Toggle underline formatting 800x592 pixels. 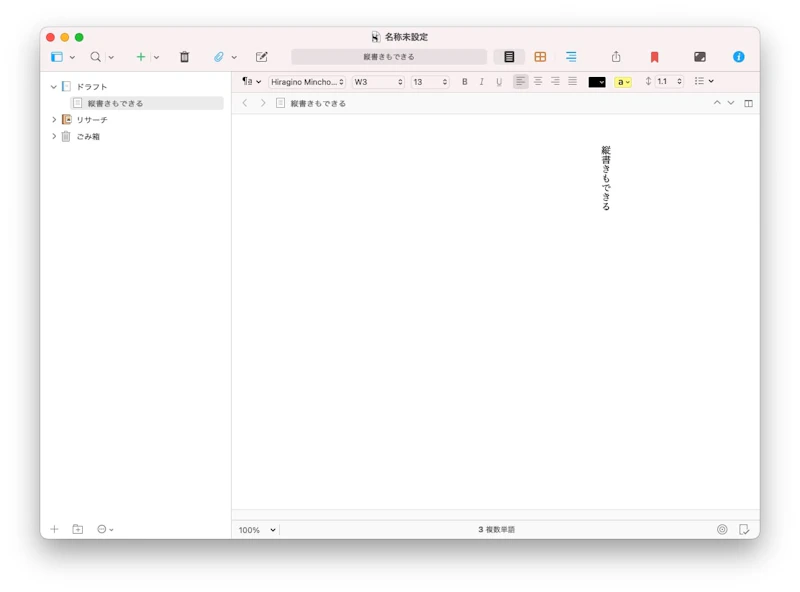coord(498,82)
